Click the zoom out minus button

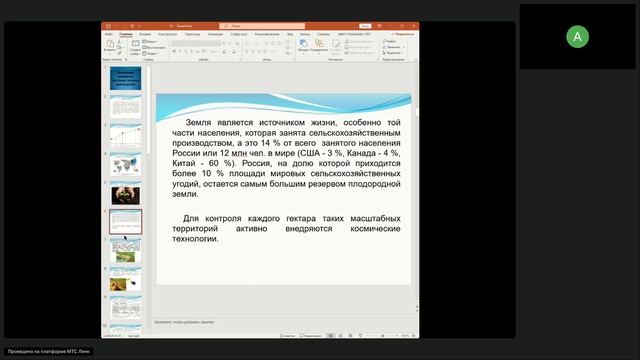(x=368, y=336)
